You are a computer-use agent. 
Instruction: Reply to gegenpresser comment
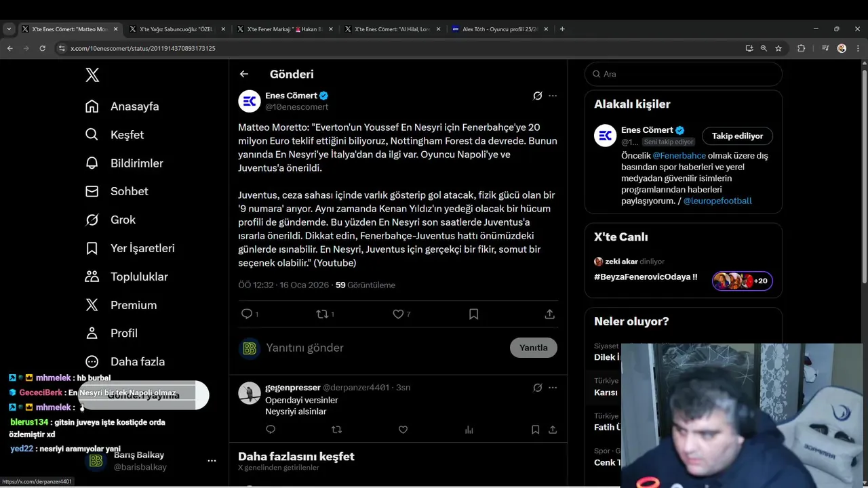271,430
